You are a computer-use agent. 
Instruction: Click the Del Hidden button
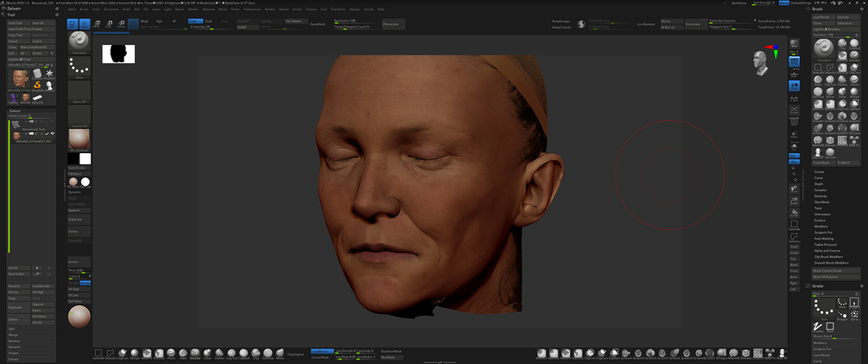pyautogui.click(x=297, y=21)
